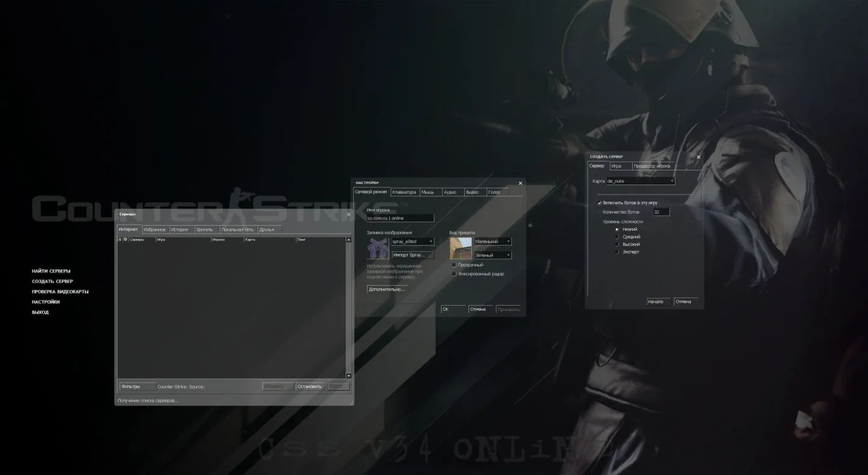Click the server list scroll-up arrow

click(348, 240)
